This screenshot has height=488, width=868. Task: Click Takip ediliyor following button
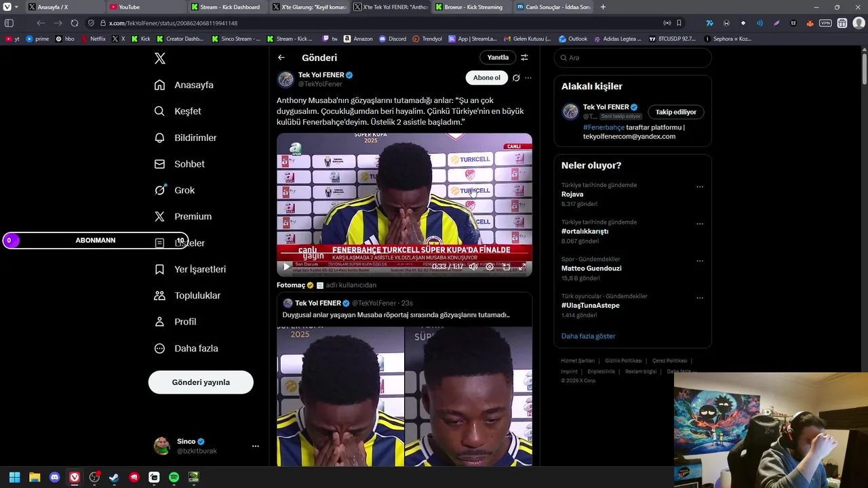click(x=675, y=112)
